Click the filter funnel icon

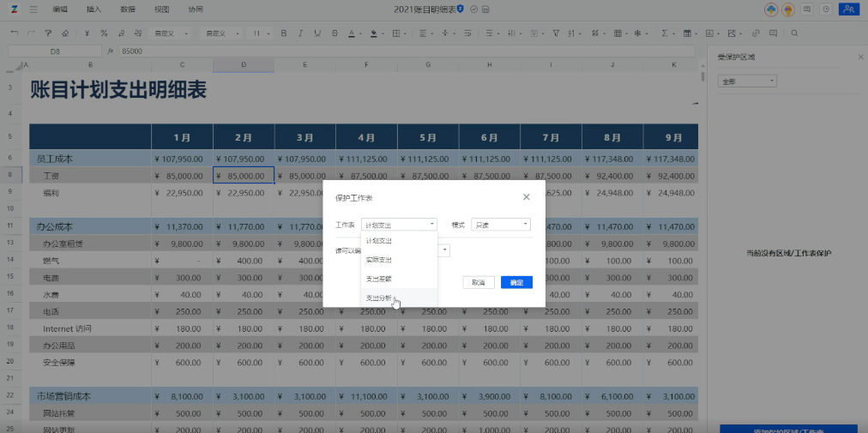click(556, 33)
